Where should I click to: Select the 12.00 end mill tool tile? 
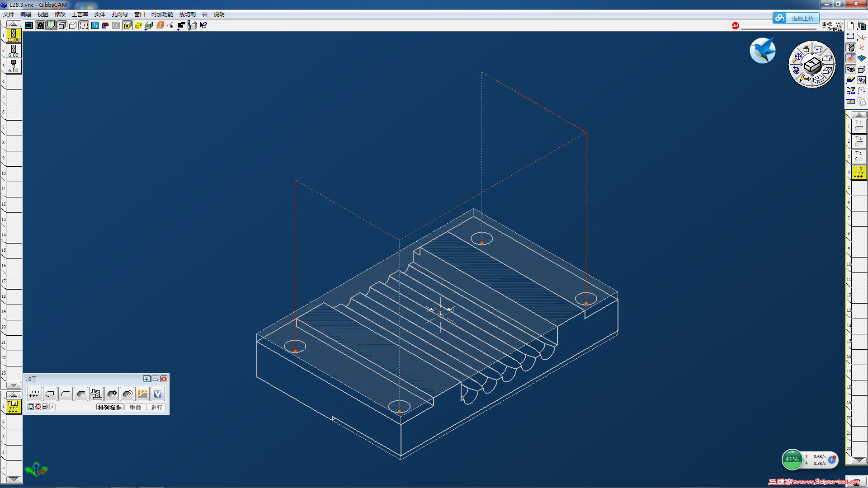[x=14, y=35]
